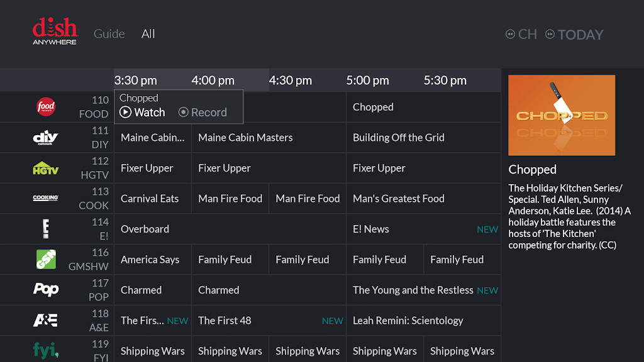Select The Young and the Restless
The width and height of the screenshot is (644, 362).
[413, 290]
